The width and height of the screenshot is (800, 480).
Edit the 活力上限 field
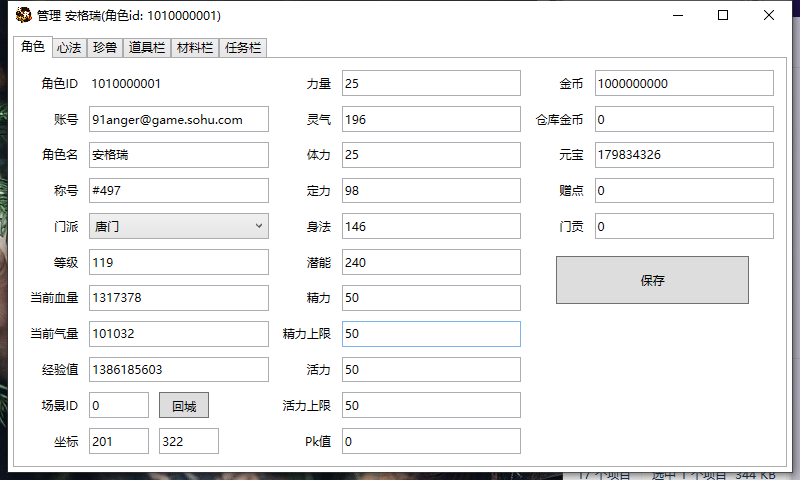coord(431,406)
